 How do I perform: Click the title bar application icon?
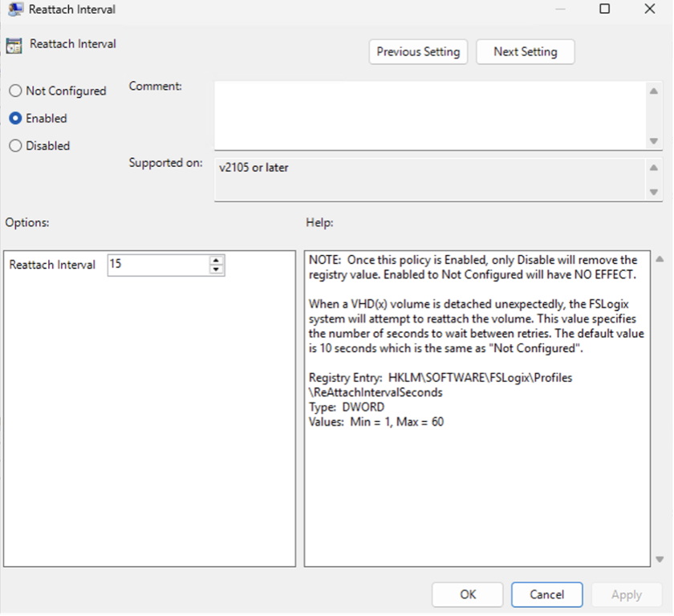[x=15, y=10]
